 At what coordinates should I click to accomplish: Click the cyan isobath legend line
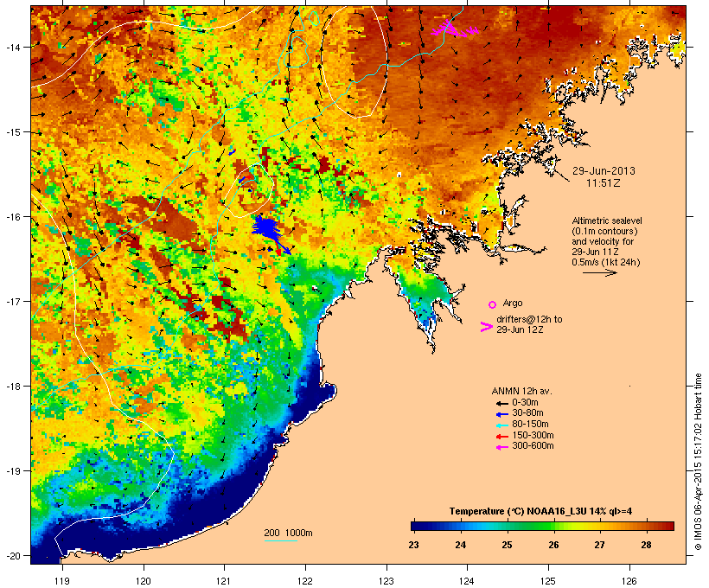coord(280,541)
